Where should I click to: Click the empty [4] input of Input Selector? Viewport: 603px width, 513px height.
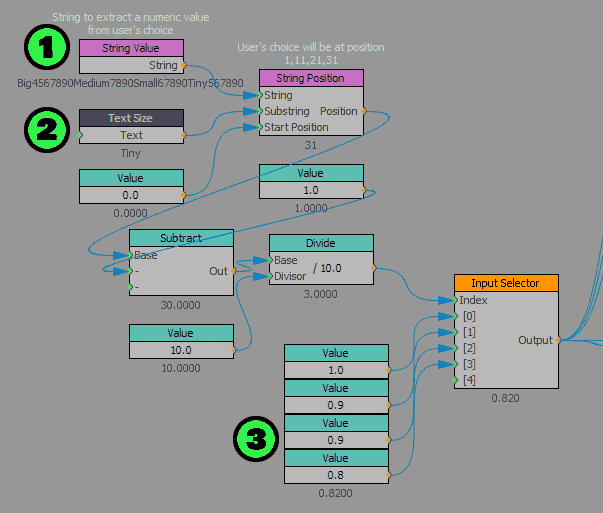455,380
